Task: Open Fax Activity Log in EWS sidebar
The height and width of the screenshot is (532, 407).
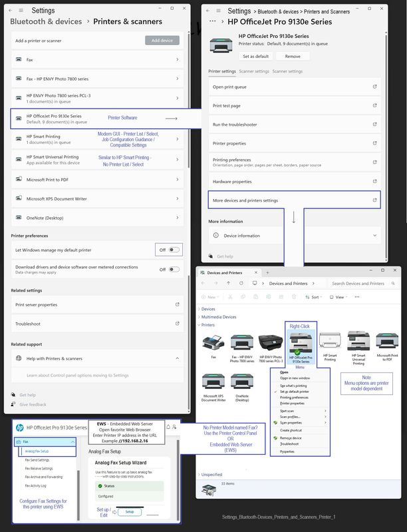Action: [x=35, y=485]
